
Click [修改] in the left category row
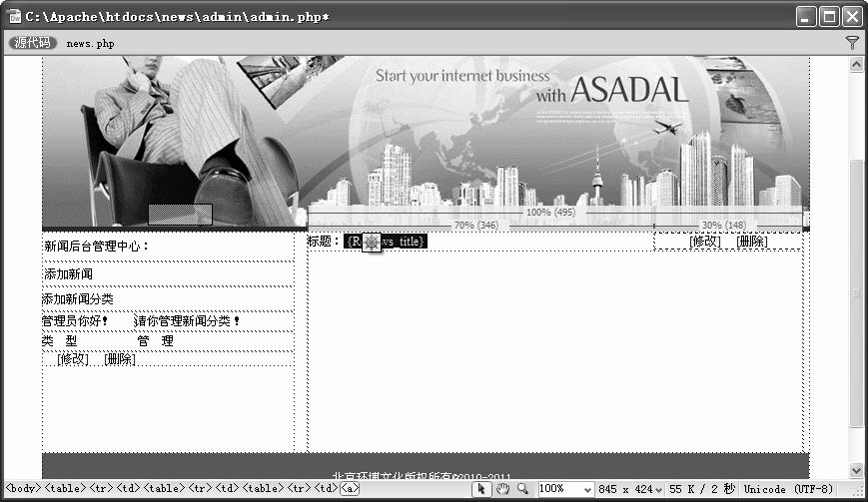click(73, 359)
